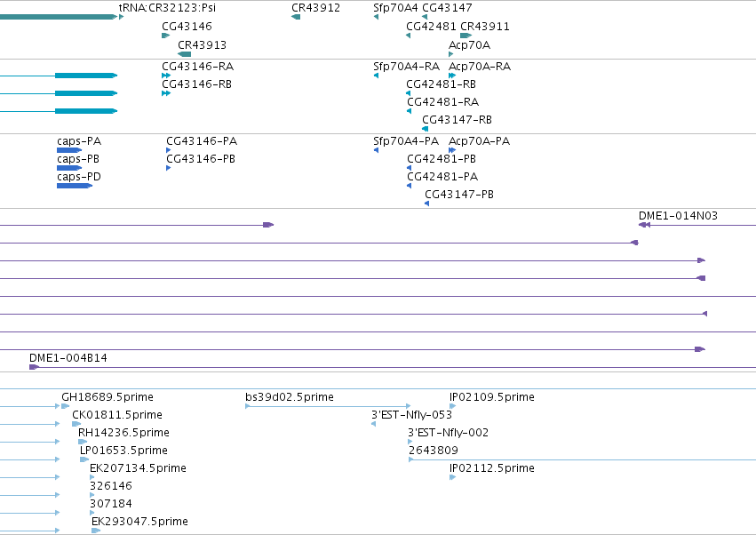
Task: Click the bs39d02.5prime EST label
Action: point(290,397)
